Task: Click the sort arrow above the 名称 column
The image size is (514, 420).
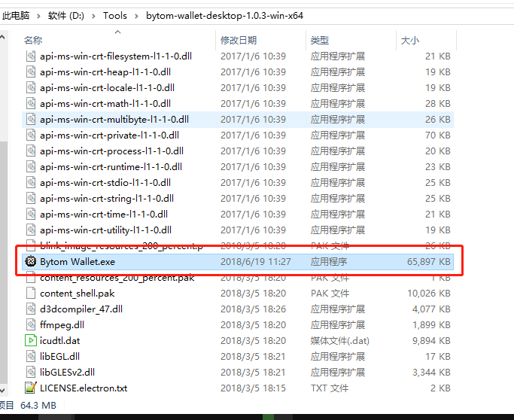Action: pos(118,32)
